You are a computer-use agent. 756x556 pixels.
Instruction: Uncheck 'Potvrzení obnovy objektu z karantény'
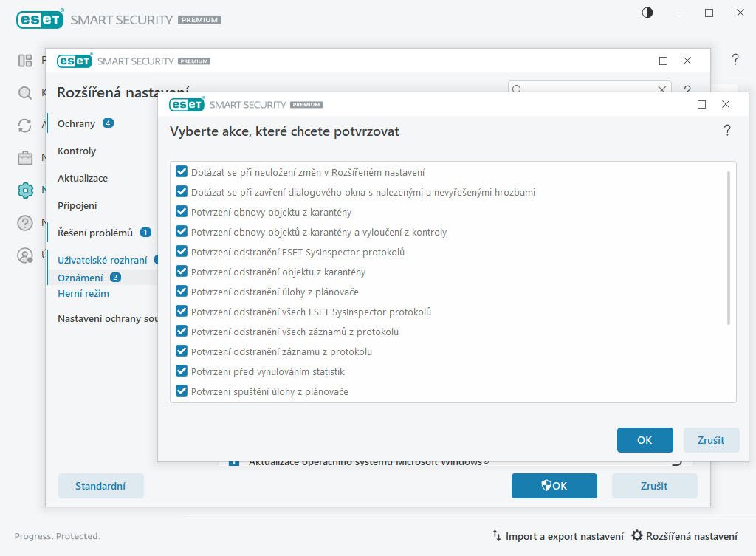(x=182, y=212)
